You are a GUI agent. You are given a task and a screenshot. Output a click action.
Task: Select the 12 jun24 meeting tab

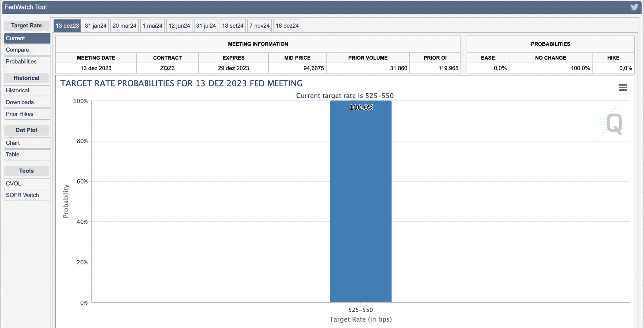pos(179,26)
